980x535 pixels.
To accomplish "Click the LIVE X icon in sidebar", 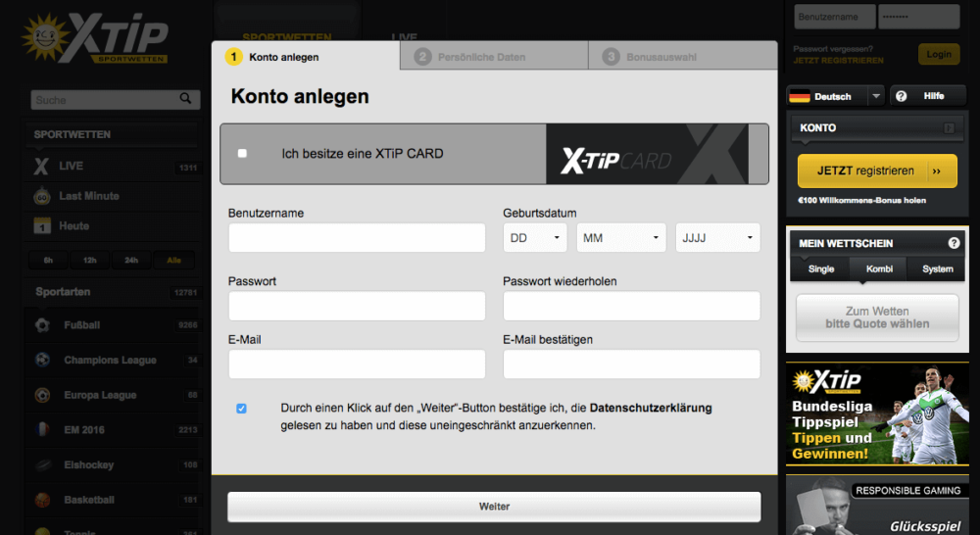I will [41, 167].
